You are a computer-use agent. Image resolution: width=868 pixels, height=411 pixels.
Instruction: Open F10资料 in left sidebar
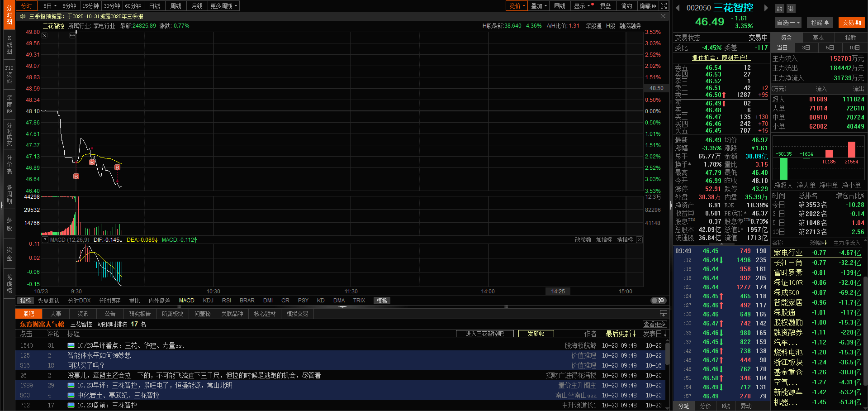(9, 75)
